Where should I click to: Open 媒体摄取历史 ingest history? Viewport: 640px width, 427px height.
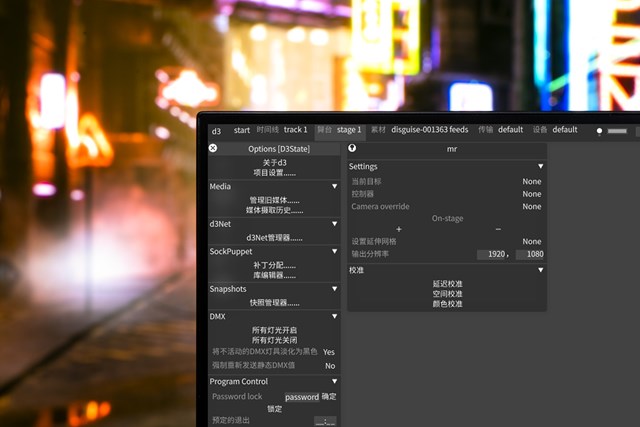pos(274,210)
